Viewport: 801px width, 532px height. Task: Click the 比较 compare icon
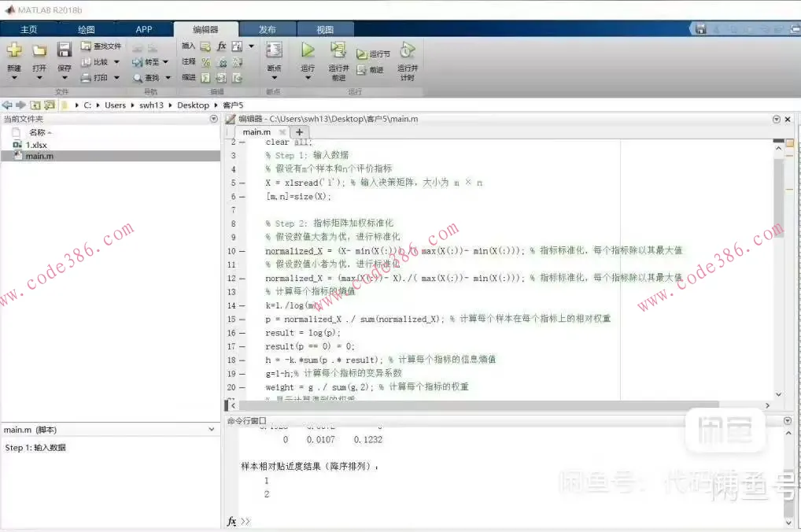87,62
